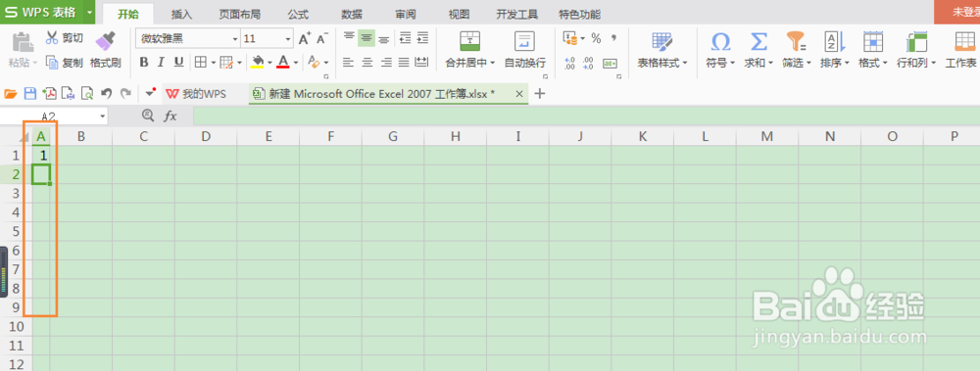Screen dimensions: 980x371
Task: Apply the cell borders icon
Action: point(200,62)
